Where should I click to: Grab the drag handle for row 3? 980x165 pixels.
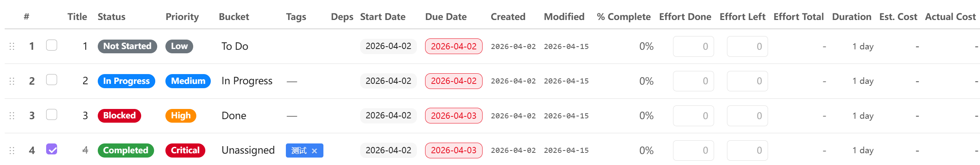pyautogui.click(x=12, y=116)
